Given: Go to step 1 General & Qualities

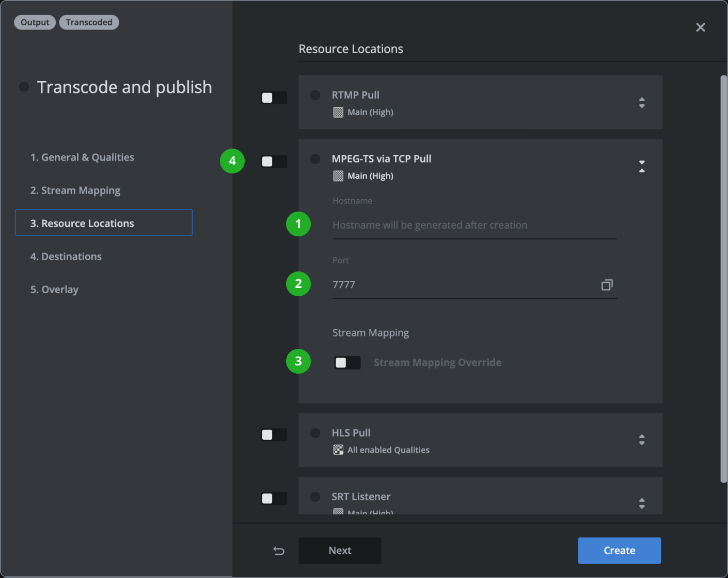Looking at the screenshot, I should click(x=82, y=157).
